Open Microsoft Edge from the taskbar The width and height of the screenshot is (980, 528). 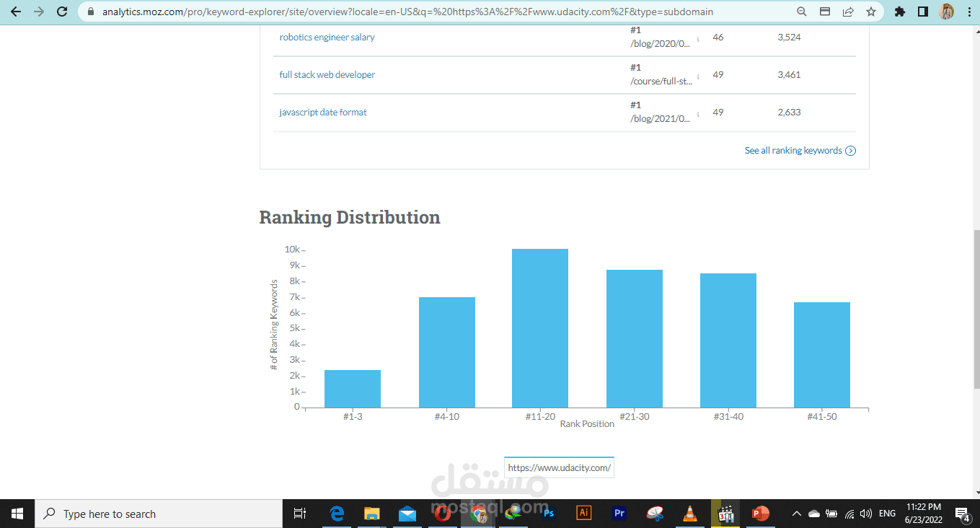click(336, 513)
